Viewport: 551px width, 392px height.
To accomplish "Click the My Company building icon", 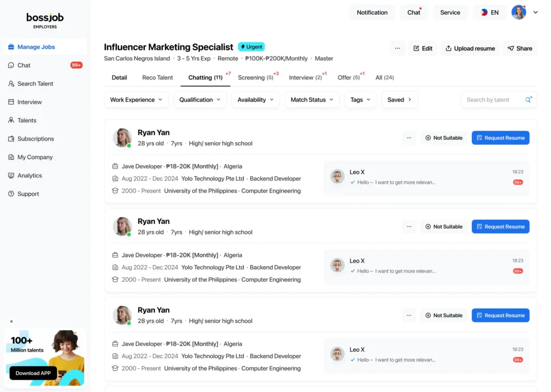I will coord(11,157).
